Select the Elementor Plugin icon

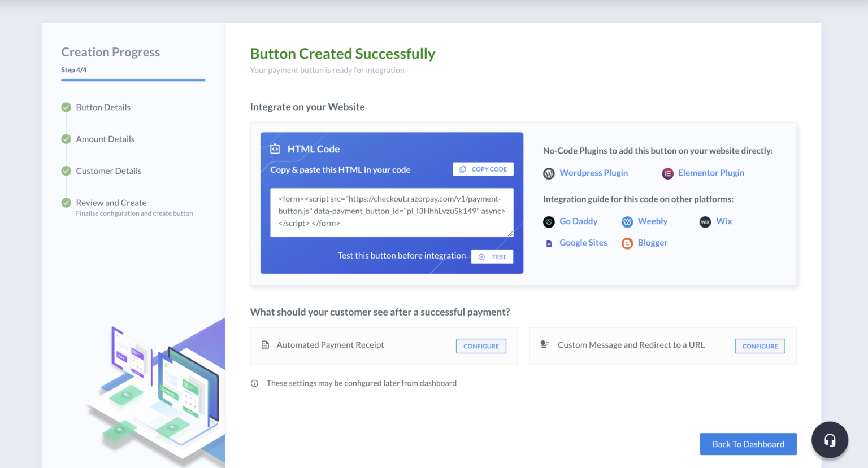coord(667,173)
